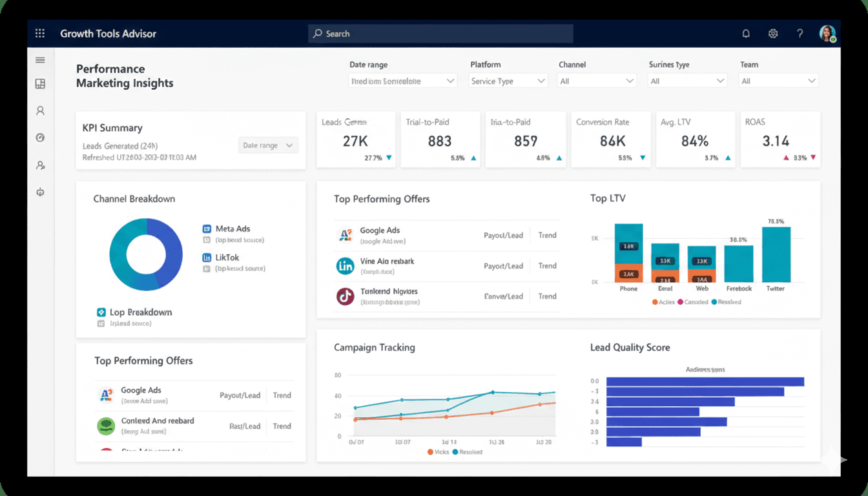This screenshot has height=496, width=868.
Task: Open the Channel filter dropdown
Action: pos(595,80)
